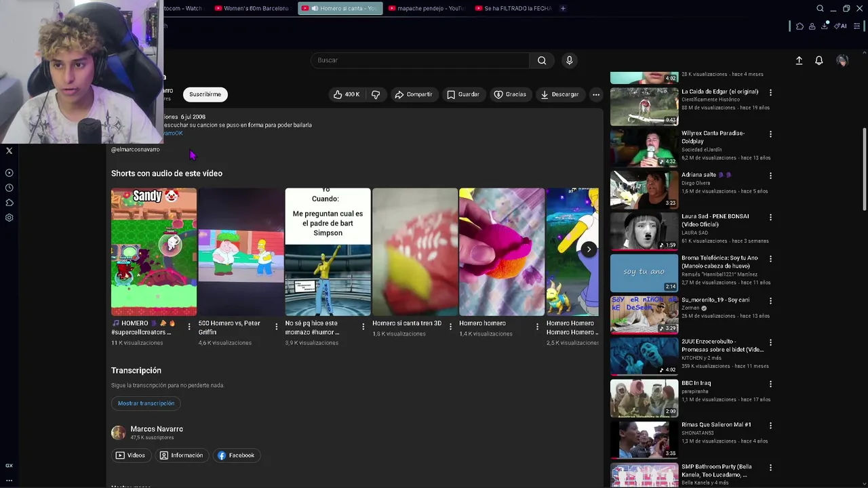Show next Shorts with the right arrow

click(x=589, y=249)
